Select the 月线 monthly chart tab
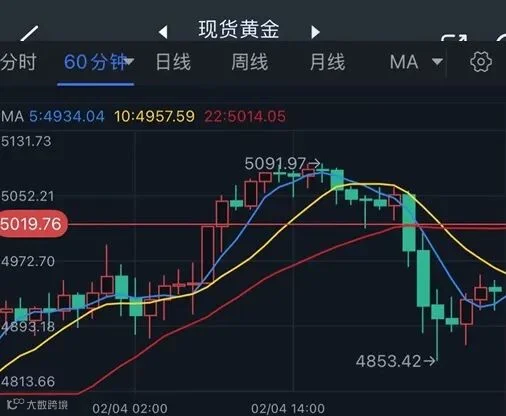The height and width of the screenshot is (416, 506). point(327,62)
